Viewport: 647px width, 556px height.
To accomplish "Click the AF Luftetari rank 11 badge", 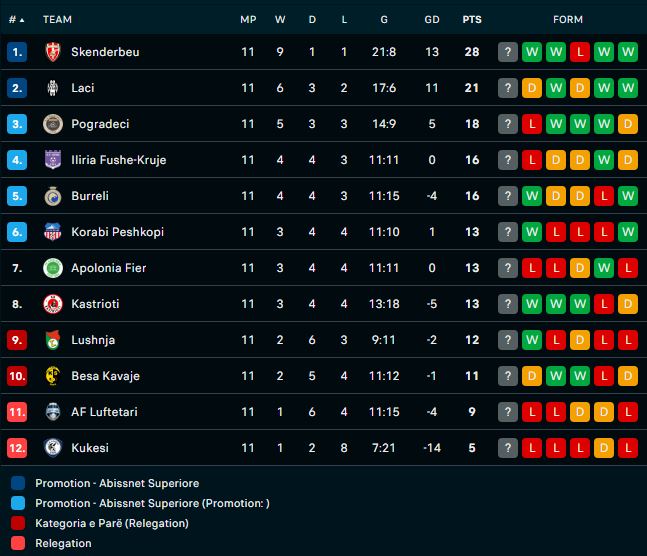I will 17,412.
